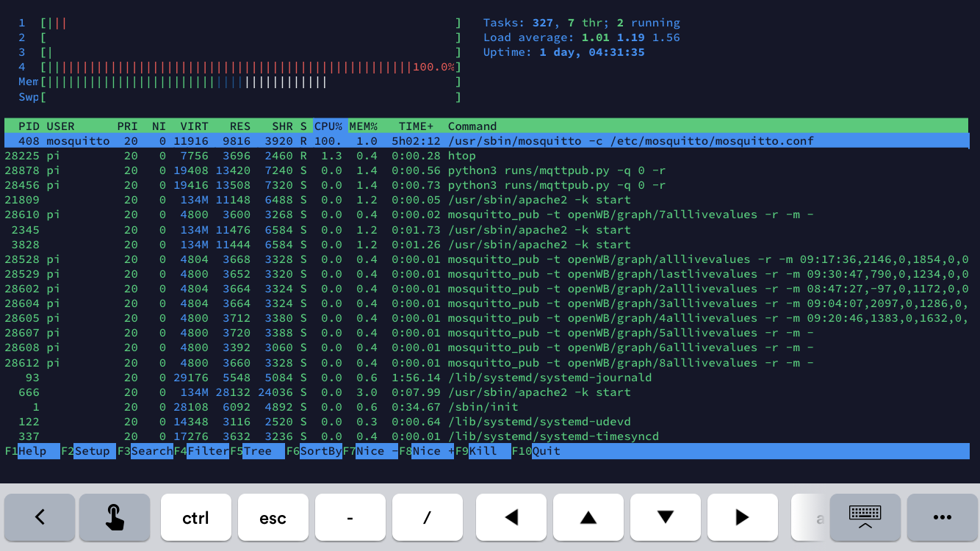
Task: Toggle the touch gesture hand icon
Action: (x=115, y=517)
